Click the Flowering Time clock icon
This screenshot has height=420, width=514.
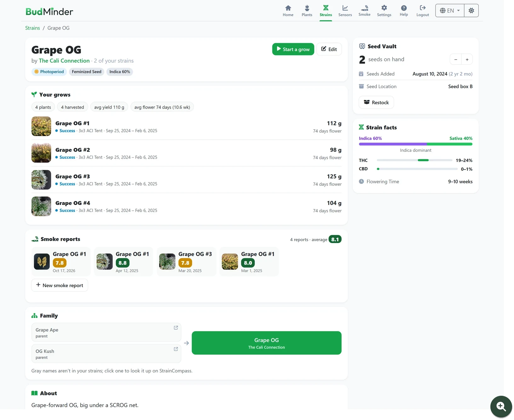click(x=361, y=181)
